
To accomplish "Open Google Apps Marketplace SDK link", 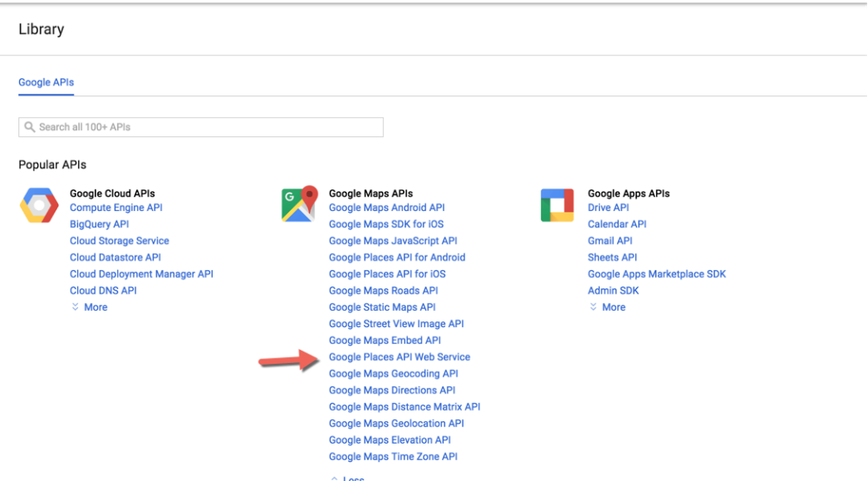I will pos(656,274).
